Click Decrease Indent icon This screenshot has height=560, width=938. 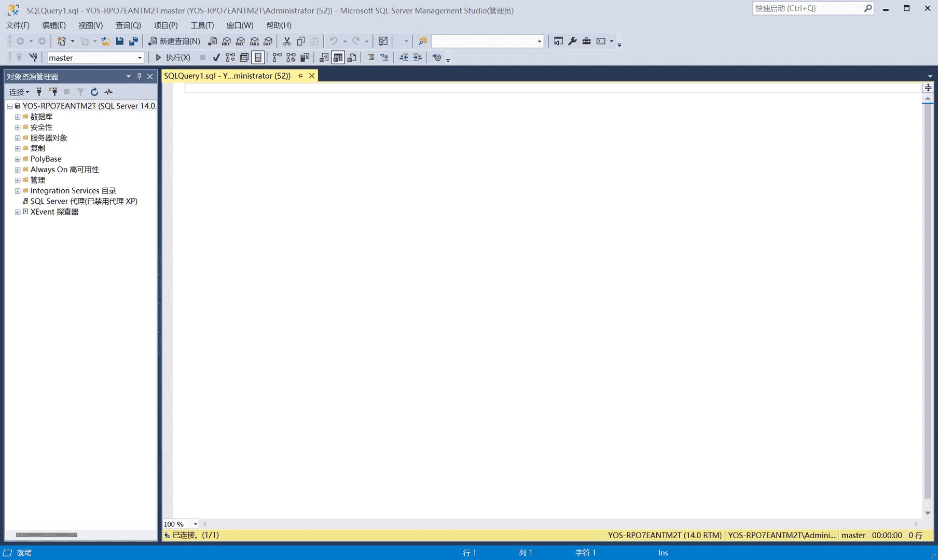click(x=404, y=58)
